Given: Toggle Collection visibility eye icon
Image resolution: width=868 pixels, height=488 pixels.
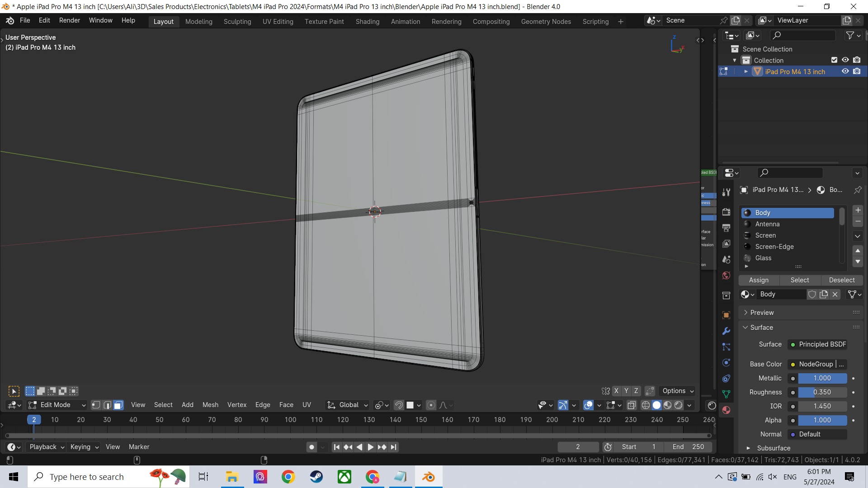Looking at the screenshot, I should pos(845,60).
